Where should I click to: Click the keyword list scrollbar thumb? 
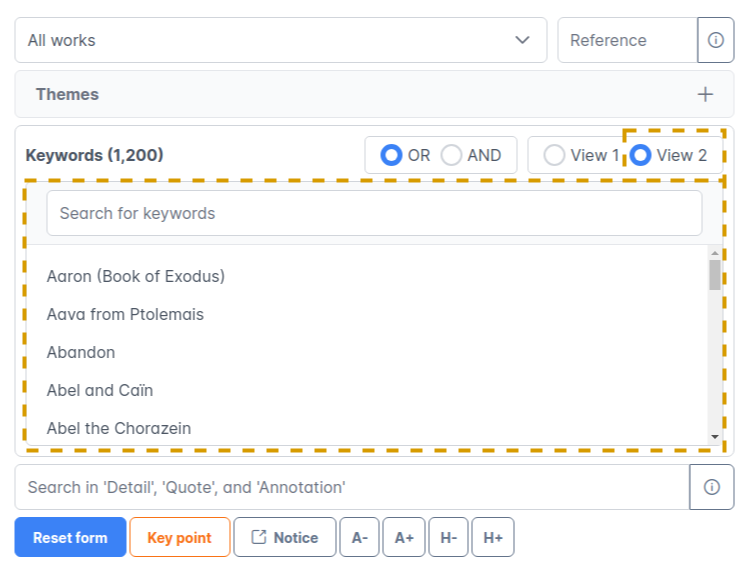pos(714,274)
